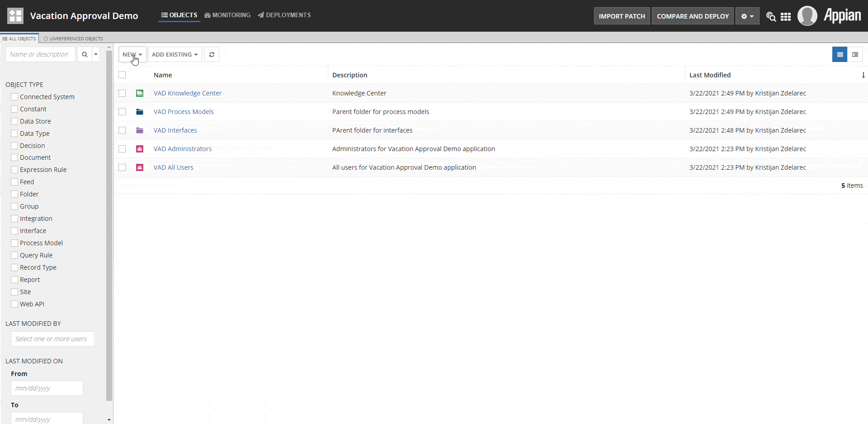
Task: Check the VAD All Users row
Action: click(x=122, y=167)
